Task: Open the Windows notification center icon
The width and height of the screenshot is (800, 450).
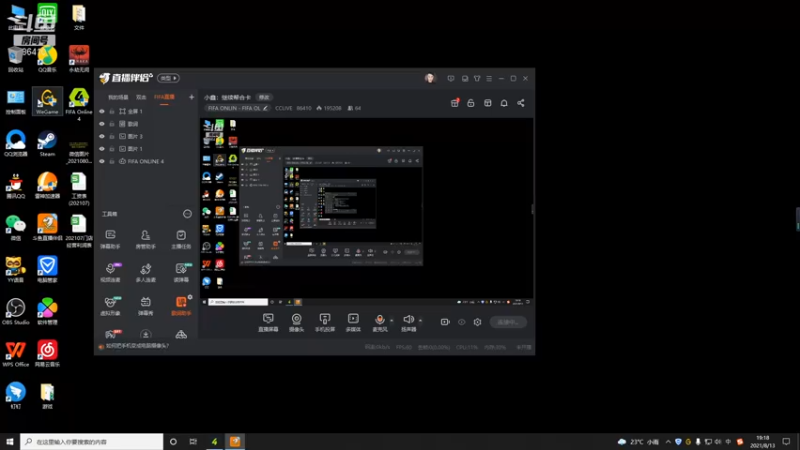Action: coord(786,441)
